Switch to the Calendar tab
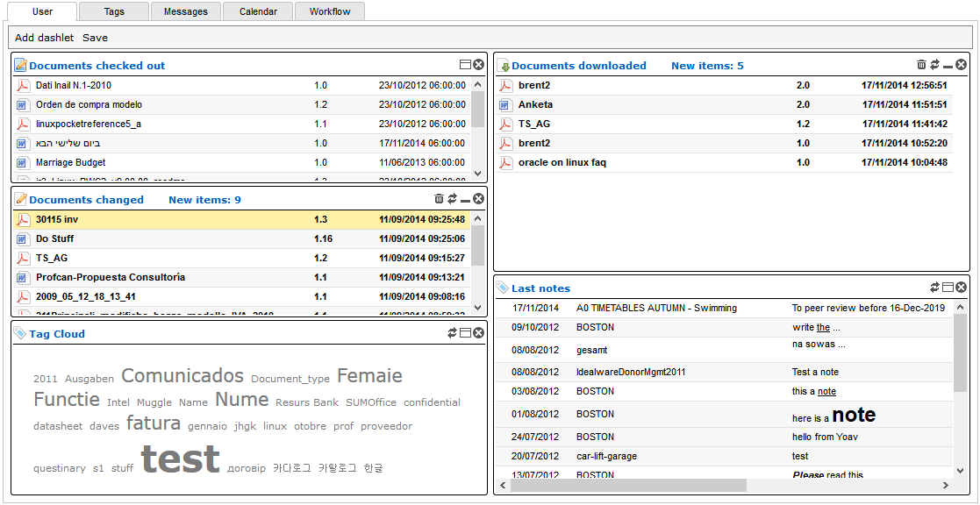Image resolution: width=980 pixels, height=505 pixels. [x=257, y=11]
